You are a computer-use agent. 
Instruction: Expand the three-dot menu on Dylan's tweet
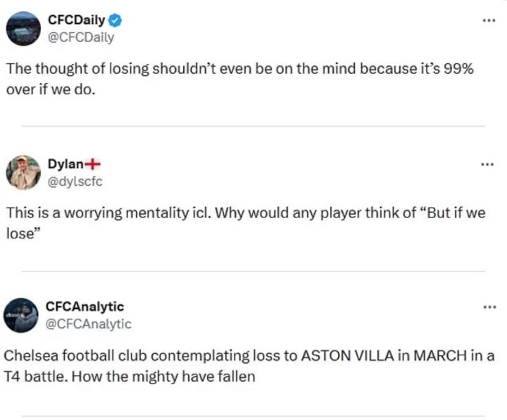click(488, 165)
